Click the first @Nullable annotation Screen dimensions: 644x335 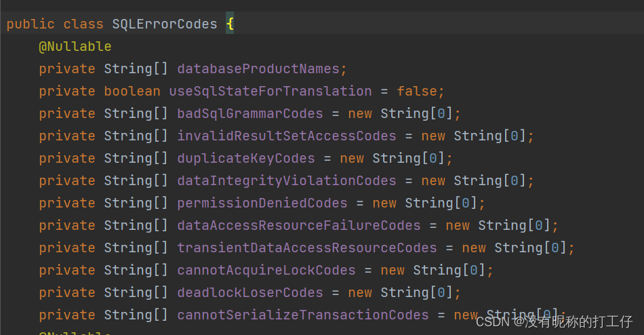click(x=75, y=47)
